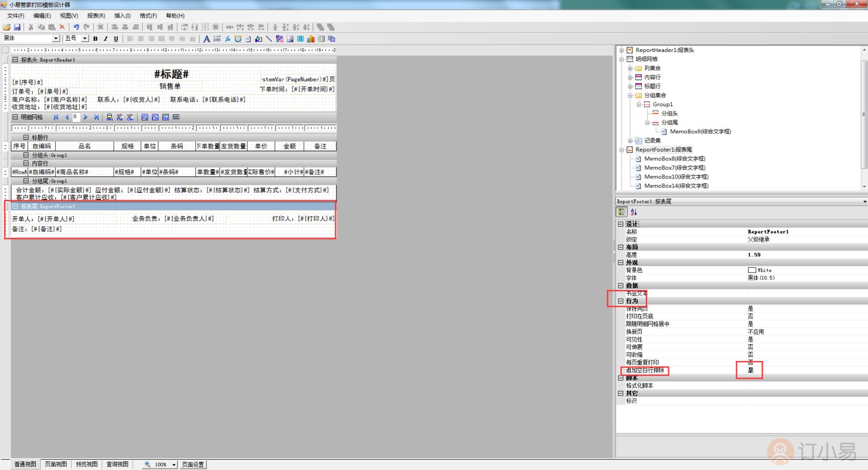Collapse the Group1 tree node
This screenshot has width=868, height=470.
pyautogui.click(x=639, y=105)
